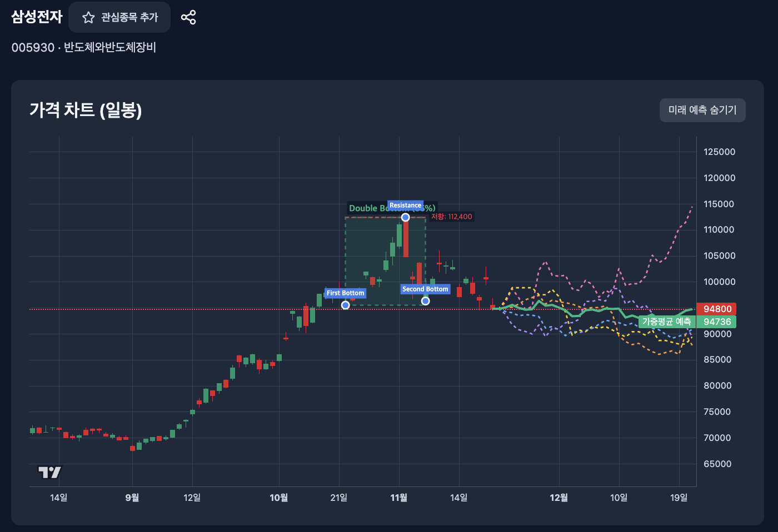Click the share icon next to watchlist button

pos(188,17)
